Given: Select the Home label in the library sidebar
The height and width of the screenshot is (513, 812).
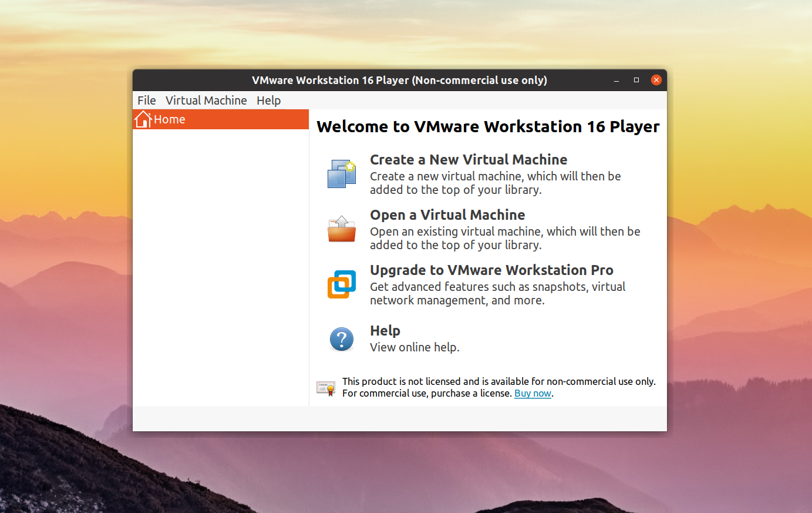Looking at the screenshot, I should point(170,119).
